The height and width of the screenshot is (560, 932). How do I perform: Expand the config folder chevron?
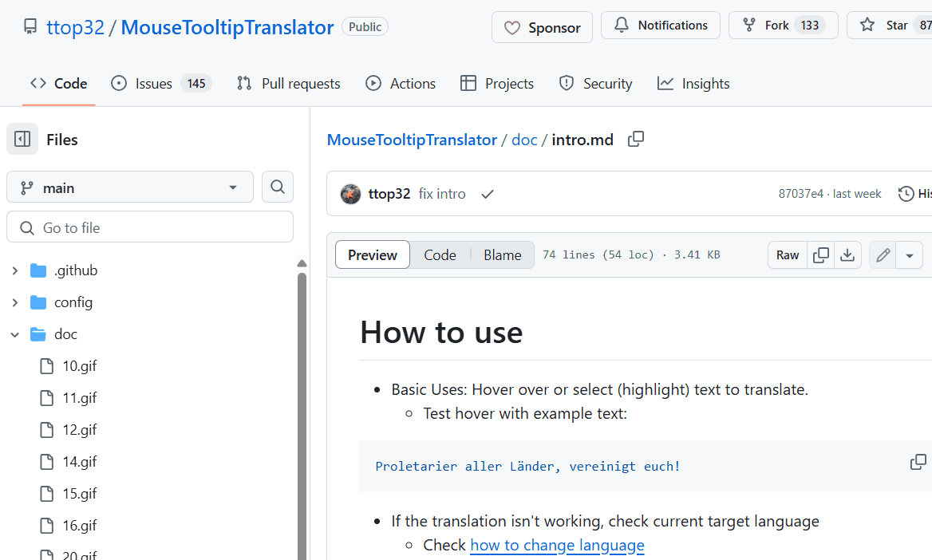click(15, 302)
